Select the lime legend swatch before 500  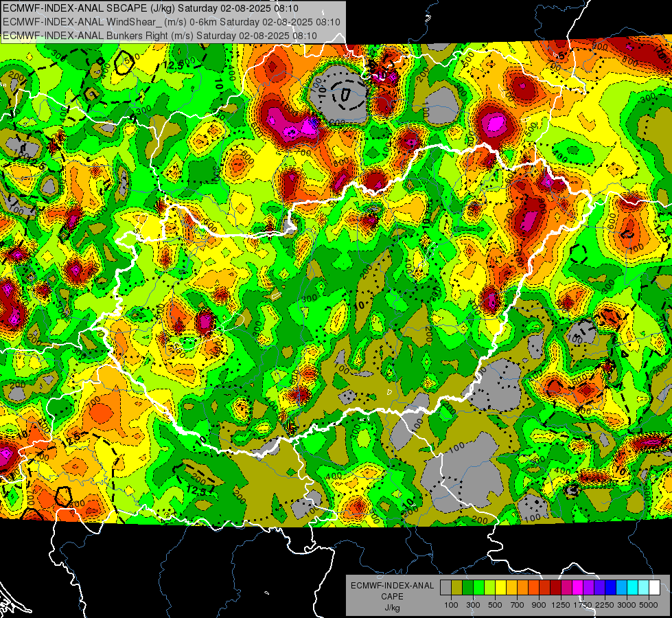[x=489, y=588]
